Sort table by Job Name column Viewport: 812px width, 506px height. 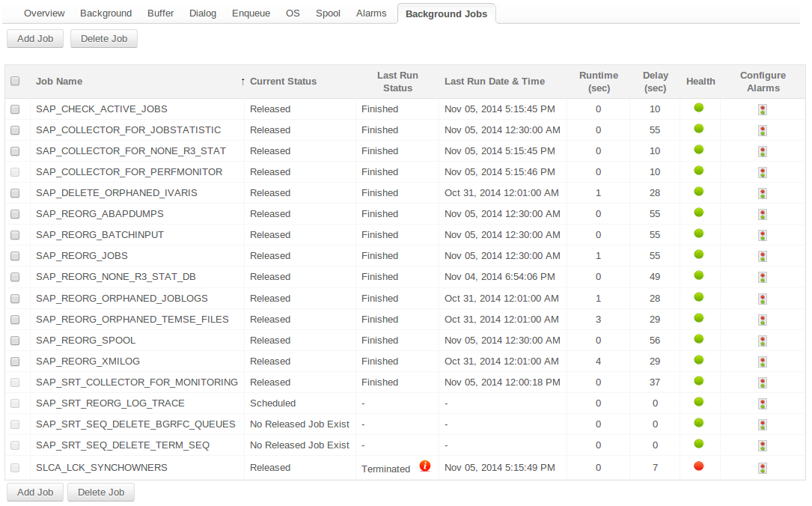(x=59, y=82)
